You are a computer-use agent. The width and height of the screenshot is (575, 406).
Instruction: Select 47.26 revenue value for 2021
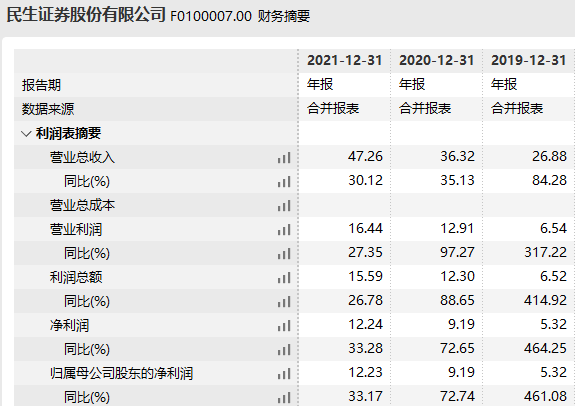click(x=365, y=157)
